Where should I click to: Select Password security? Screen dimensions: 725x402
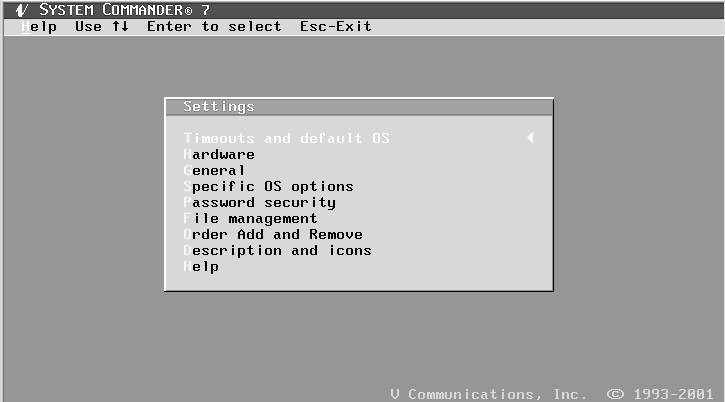coord(259,203)
